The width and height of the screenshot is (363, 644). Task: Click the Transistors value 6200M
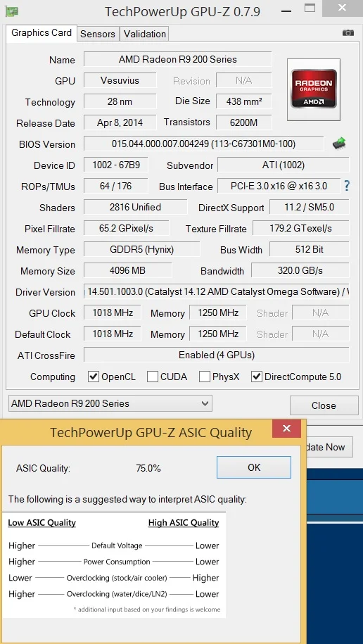point(244,122)
